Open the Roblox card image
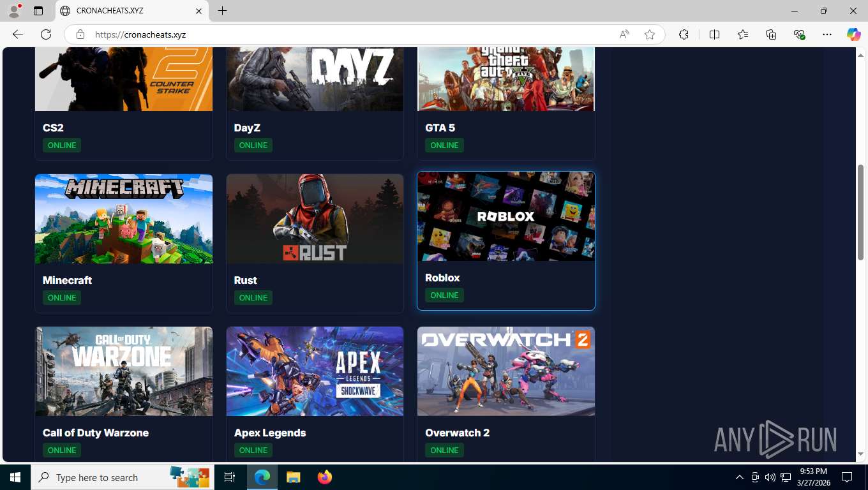Image resolution: width=868 pixels, height=490 pixels. (x=506, y=216)
